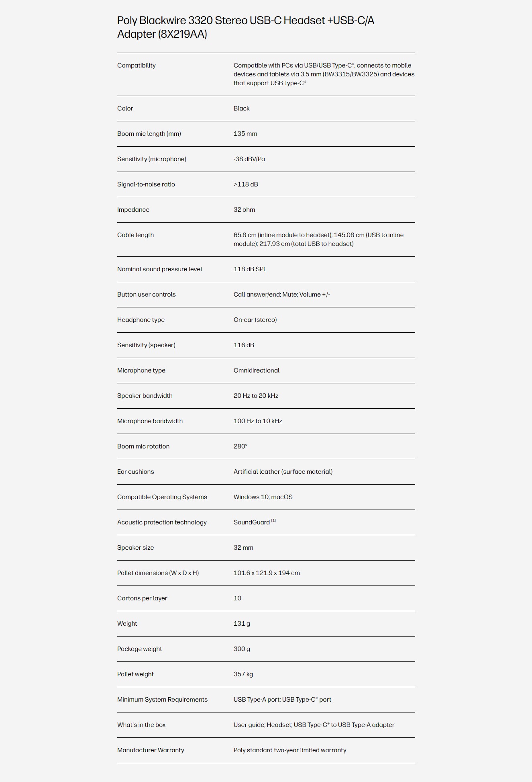Click the -38 dBV/Pa microphone sensitivity value
The image size is (532, 782).
pos(249,159)
